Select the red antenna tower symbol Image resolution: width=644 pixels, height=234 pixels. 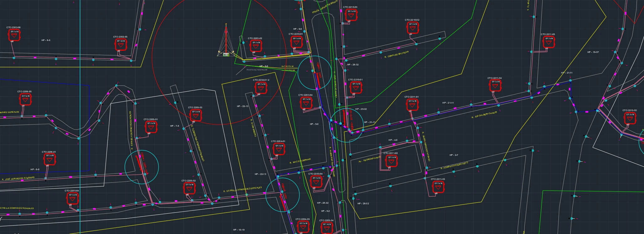226,40
